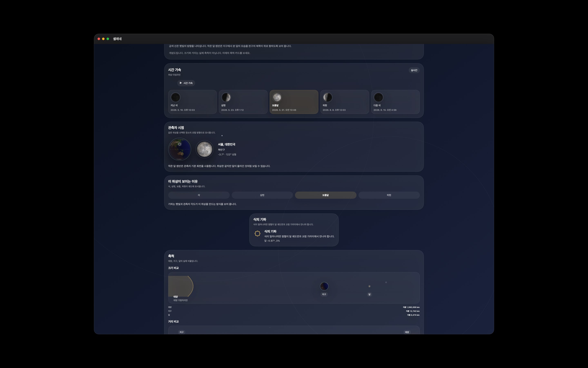The height and width of the screenshot is (368, 588).
Task: Click the 달 -4.97°, 3% value
Action: pyautogui.click(x=272, y=241)
